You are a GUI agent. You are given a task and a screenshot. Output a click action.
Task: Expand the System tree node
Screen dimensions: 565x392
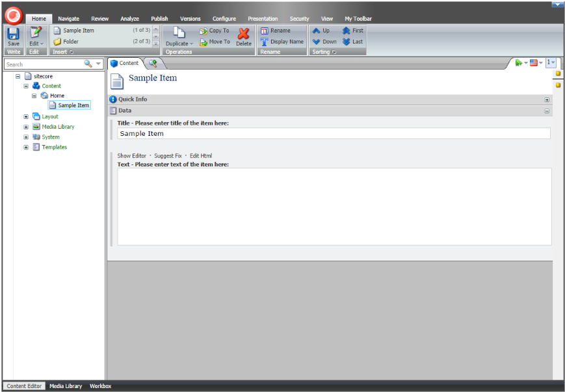pos(26,137)
